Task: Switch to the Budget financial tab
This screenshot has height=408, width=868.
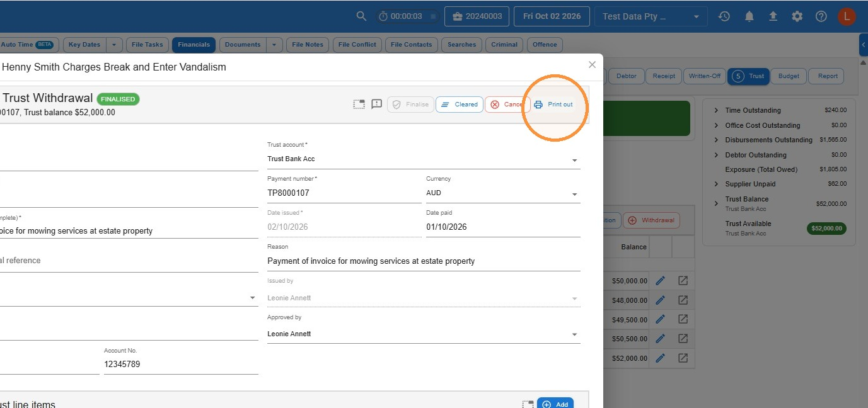Action: (x=789, y=76)
